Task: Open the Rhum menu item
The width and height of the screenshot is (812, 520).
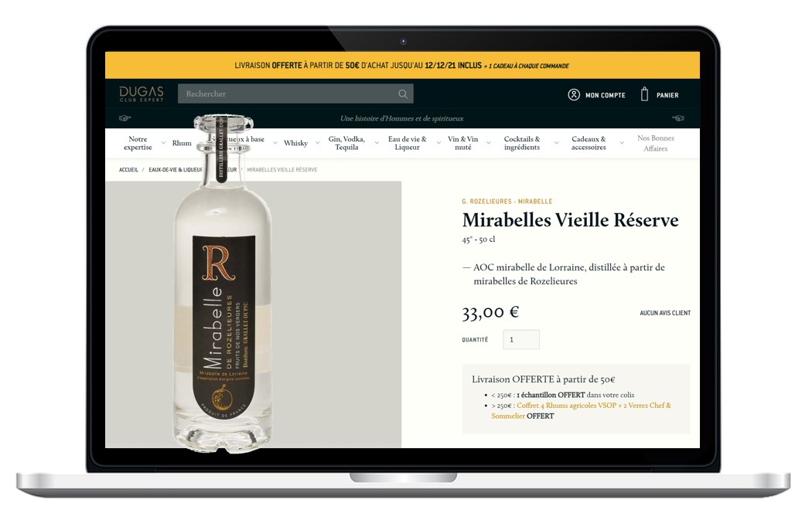Action: [x=182, y=143]
